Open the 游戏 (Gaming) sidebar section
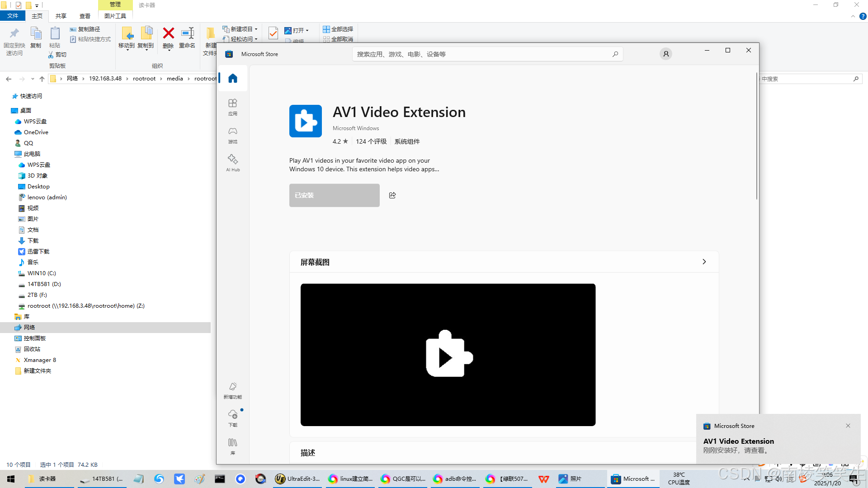Image resolution: width=868 pixels, height=488 pixels. (x=232, y=135)
